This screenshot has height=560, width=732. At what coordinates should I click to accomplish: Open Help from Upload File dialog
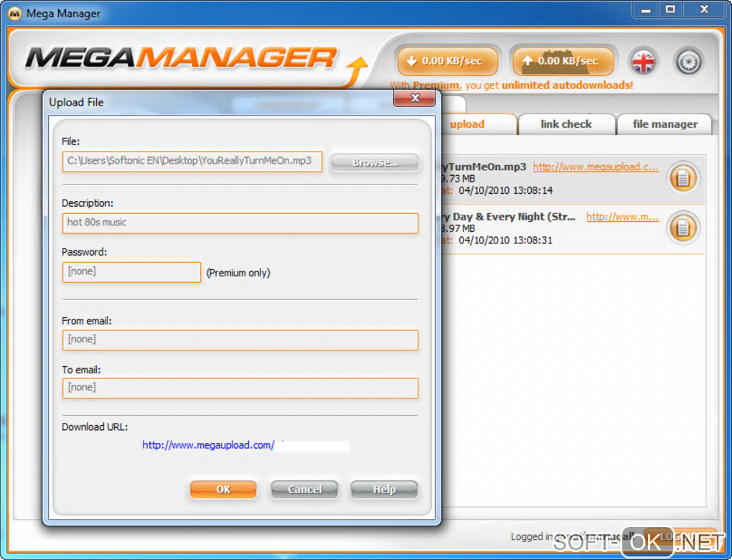point(384,490)
